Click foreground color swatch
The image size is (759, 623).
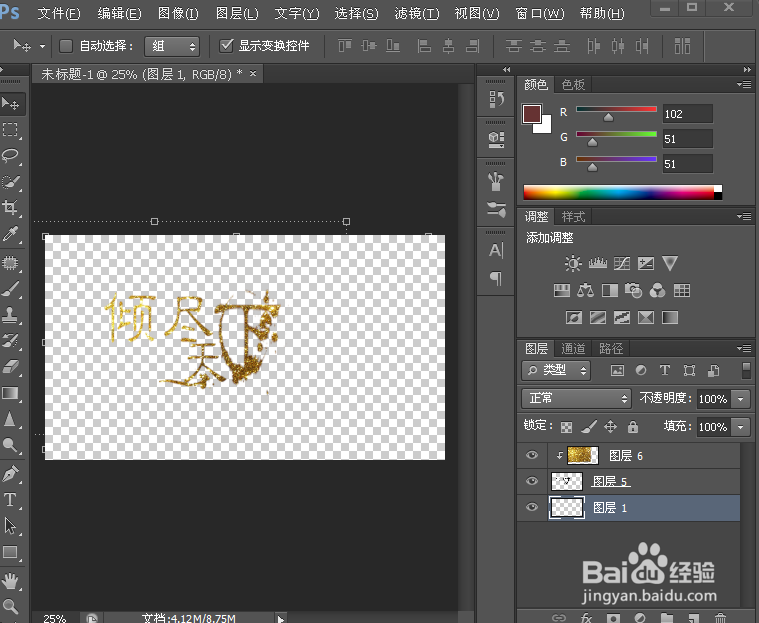coord(531,114)
